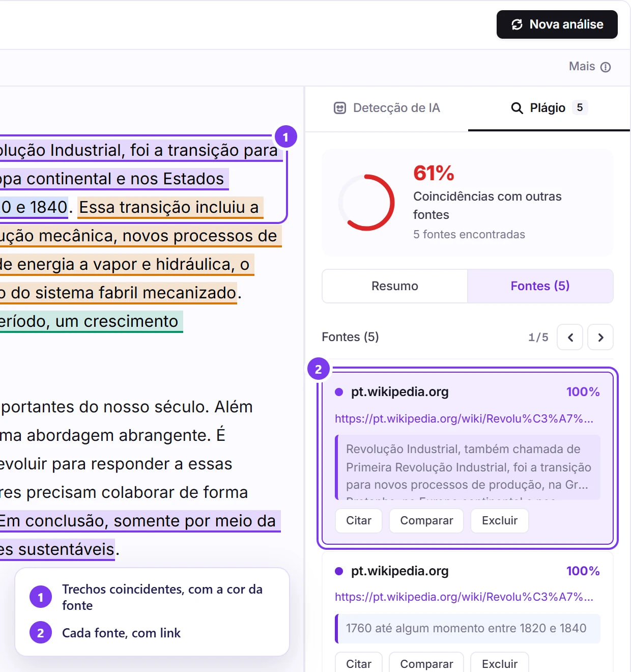
Task: Go to previous source with left chevron
Action: pos(570,337)
